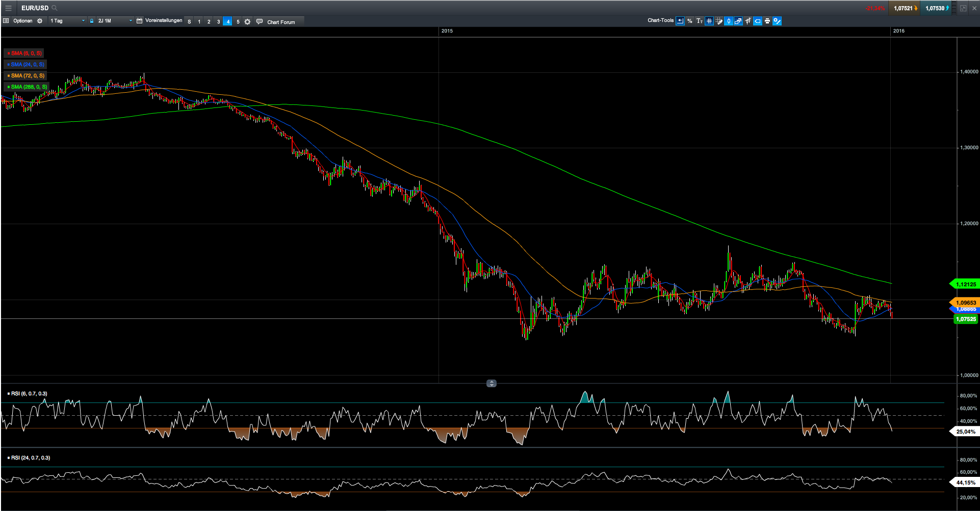This screenshot has width=980, height=511.
Task: Open the text size tool in Chart-Tools
Action: point(699,21)
